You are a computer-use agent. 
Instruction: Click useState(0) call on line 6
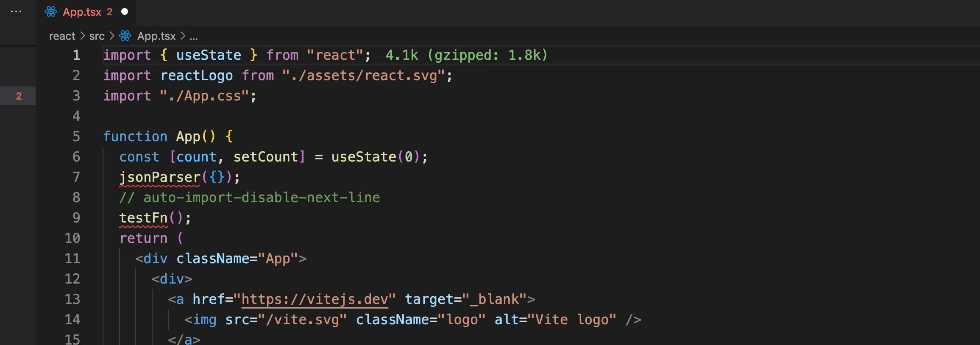tap(376, 157)
